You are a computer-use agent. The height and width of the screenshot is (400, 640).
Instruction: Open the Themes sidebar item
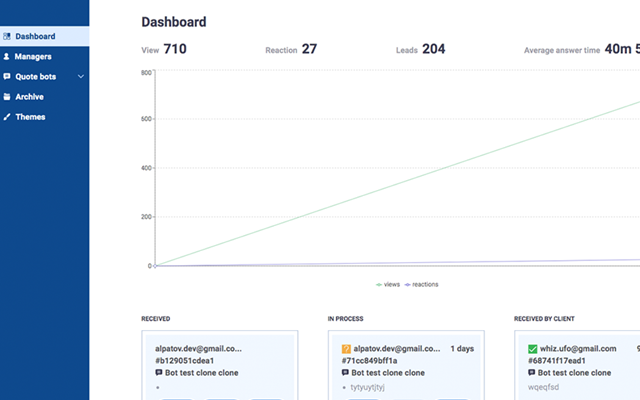point(44,117)
